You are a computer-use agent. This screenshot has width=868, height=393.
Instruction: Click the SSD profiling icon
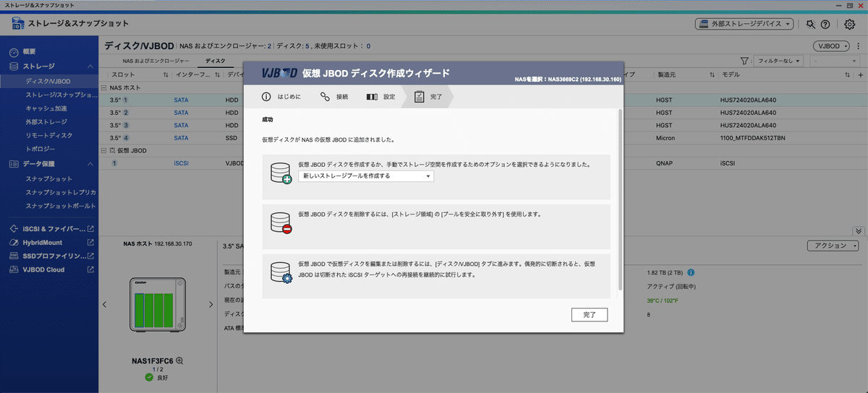(14, 256)
